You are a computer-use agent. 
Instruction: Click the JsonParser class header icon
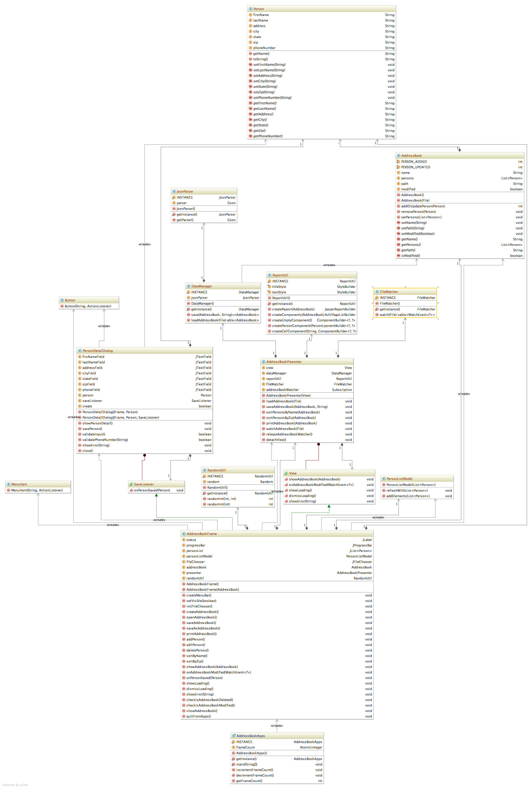[x=174, y=191]
